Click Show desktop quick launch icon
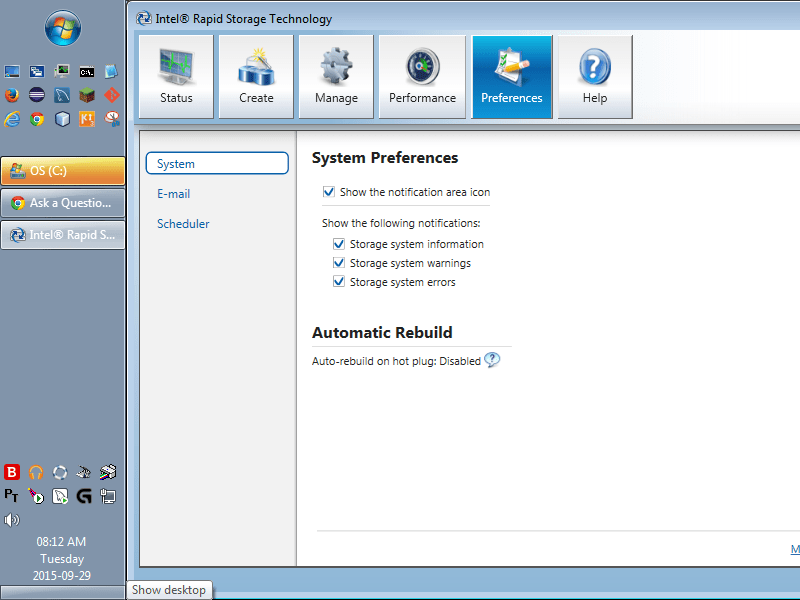 click(x=12, y=71)
